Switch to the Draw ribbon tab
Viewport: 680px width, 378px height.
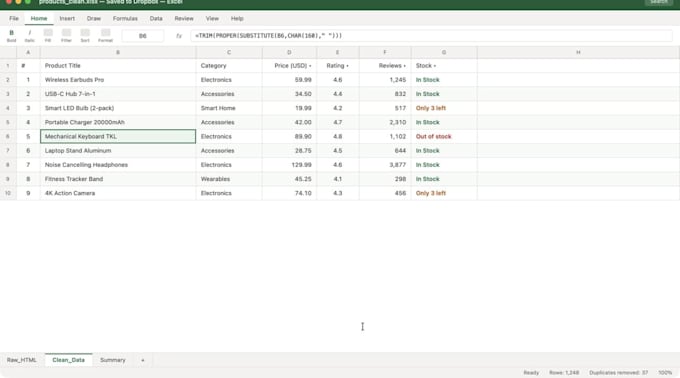(x=94, y=19)
